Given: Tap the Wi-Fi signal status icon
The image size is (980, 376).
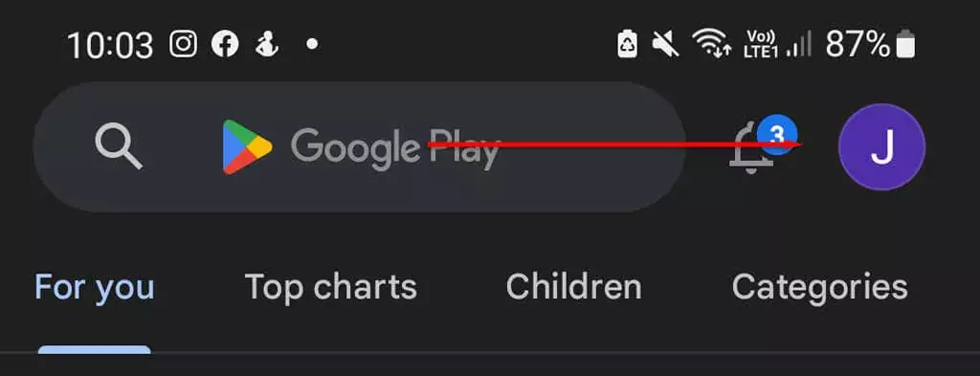Looking at the screenshot, I should [x=712, y=44].
